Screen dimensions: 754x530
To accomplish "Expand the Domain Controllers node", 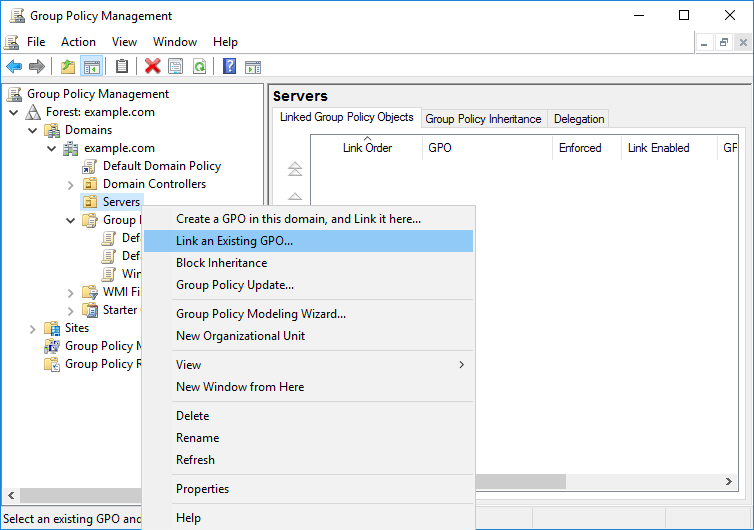I will click(71, 185).
